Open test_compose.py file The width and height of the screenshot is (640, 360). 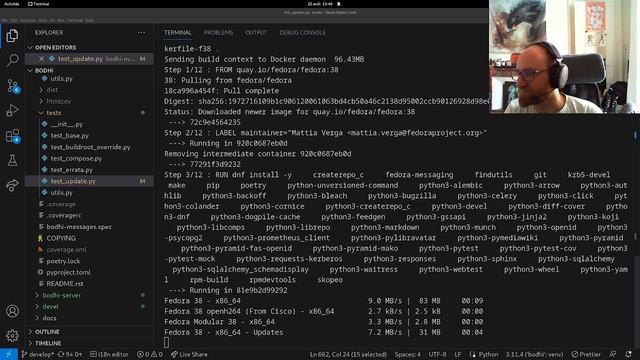tap(76, 158)
